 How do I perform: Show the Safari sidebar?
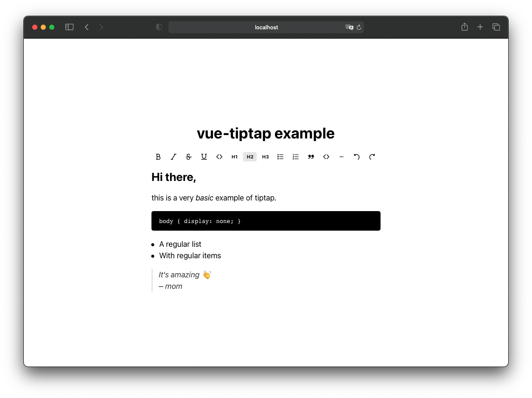[x=70, y=27]
